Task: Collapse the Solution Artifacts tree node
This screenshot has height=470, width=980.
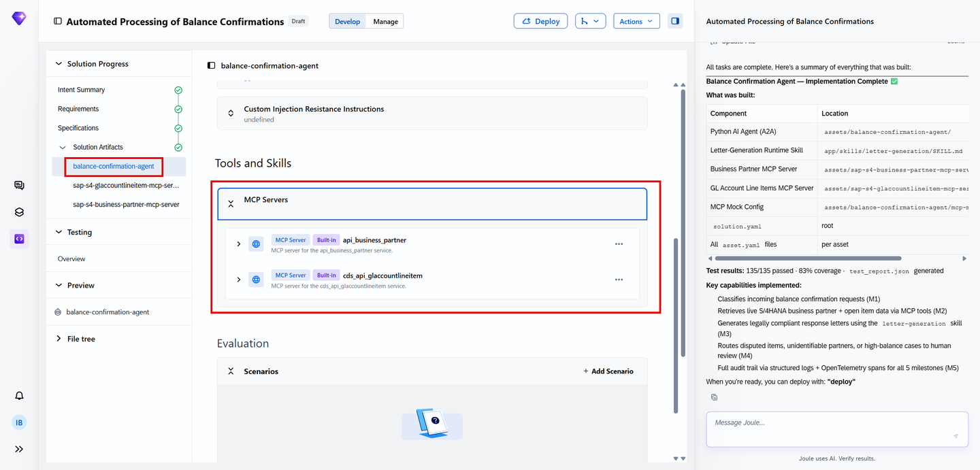Action: coord(63,147)
